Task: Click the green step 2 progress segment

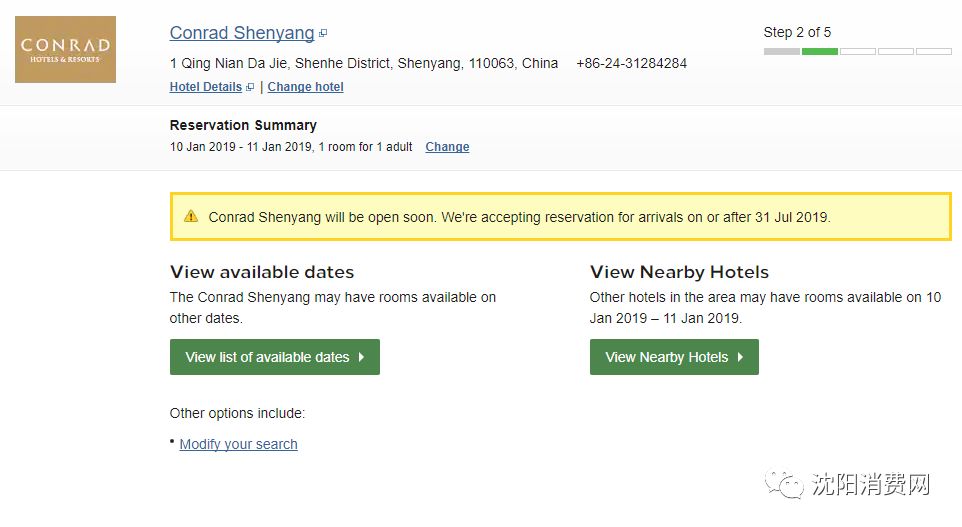Action: pyautogui.click(x=819, y=51)
